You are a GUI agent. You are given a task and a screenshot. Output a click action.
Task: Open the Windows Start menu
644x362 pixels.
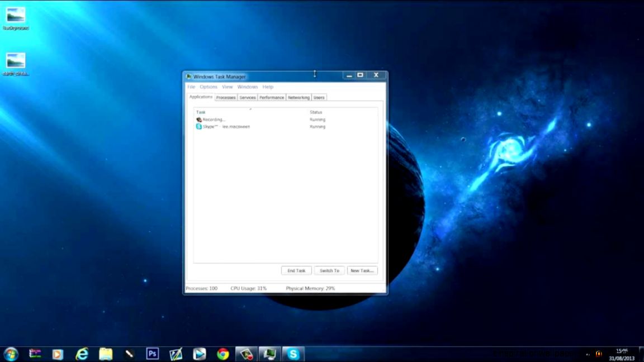11,354
